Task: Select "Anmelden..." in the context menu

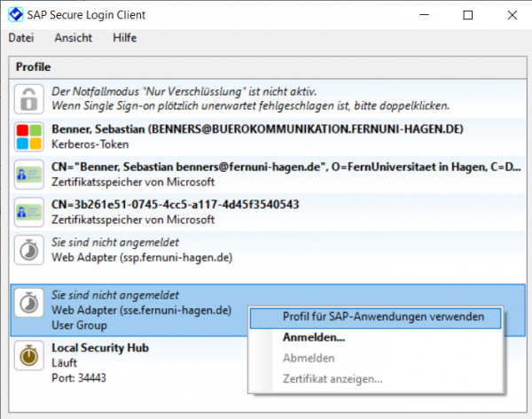Action: coord(314,338)
